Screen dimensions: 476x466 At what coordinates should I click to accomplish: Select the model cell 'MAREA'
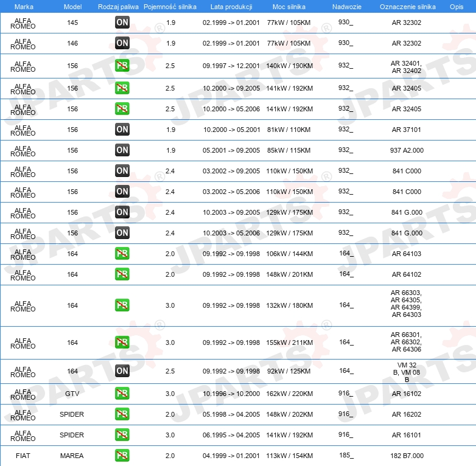(72, 456)
